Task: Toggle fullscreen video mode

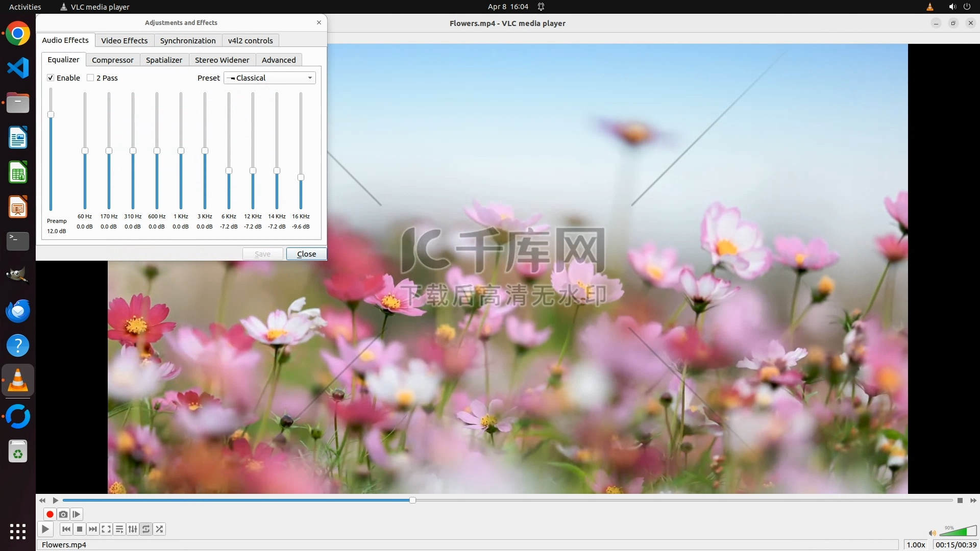Action: [x=106, y=529]
